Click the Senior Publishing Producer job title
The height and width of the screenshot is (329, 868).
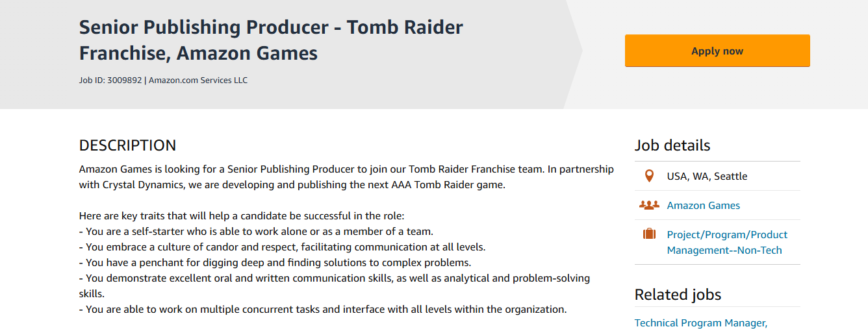[272, 40]
